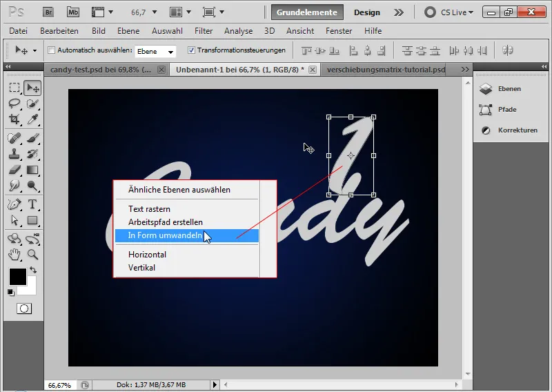Activate the Grundelemente workspace button

(x=307, y=12)
